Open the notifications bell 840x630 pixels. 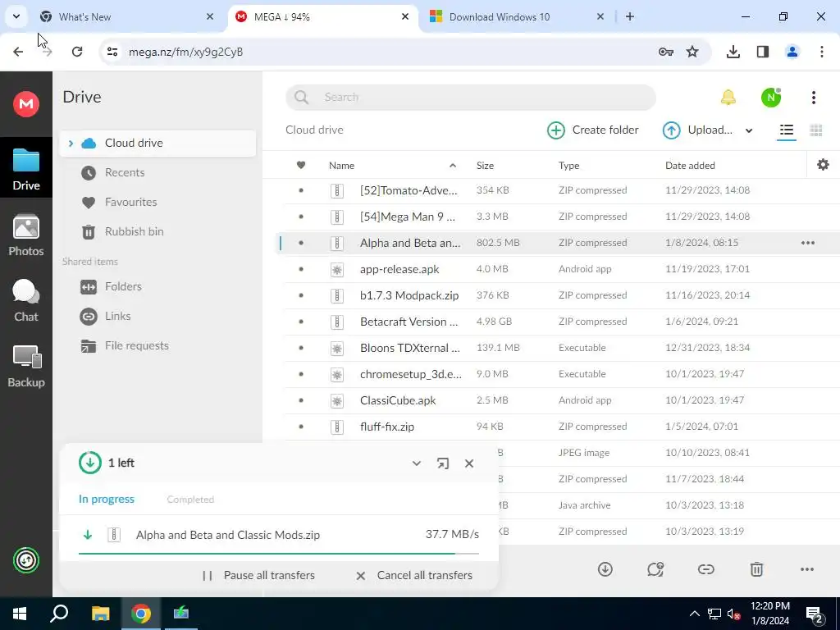[728, 97]
